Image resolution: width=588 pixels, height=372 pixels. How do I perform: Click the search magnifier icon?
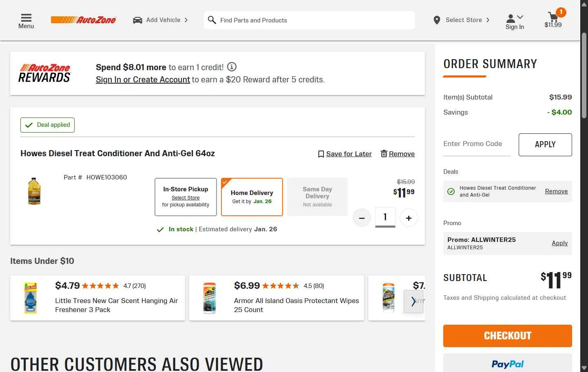[x=212, y=20]
